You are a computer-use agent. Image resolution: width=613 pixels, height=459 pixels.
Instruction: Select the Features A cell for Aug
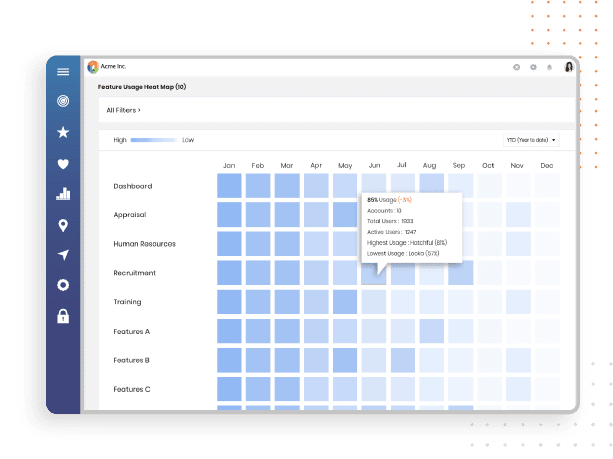click(432, 331)
